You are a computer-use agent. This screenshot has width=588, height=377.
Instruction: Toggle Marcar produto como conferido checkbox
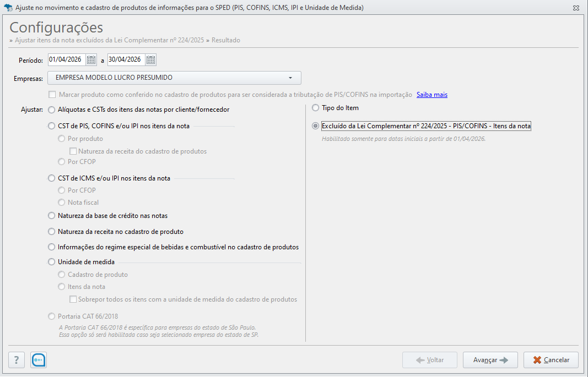click(x=52, y=95)
